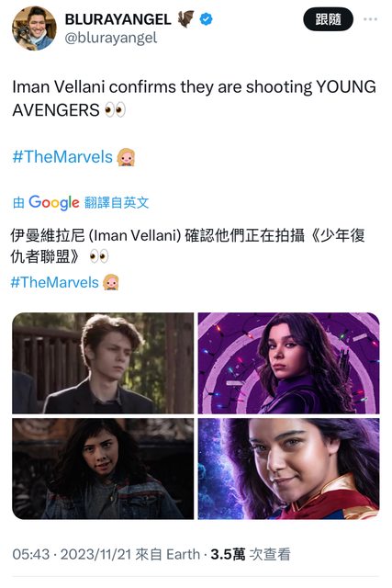Open the bottom-left denim jacket girl image
This screenshot has height=588, width=392.
(103, 469)
